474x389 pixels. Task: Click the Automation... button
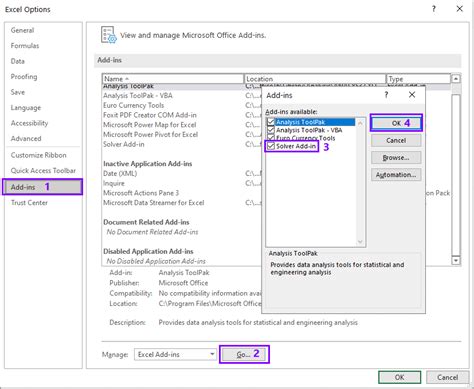(x=396, y=175)
